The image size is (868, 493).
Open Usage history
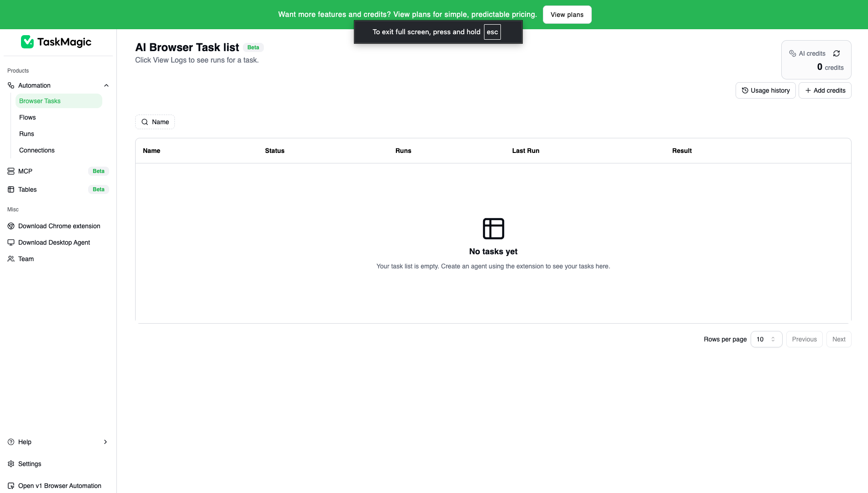click(x=765, y=90)
